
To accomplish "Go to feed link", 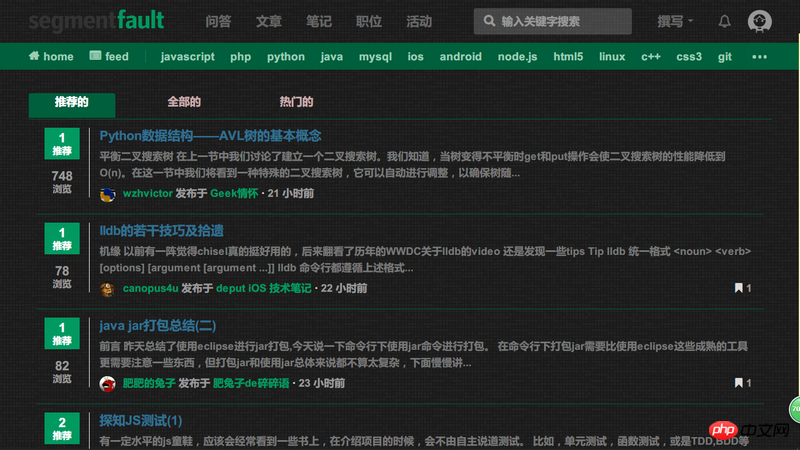I will (109, 56).
